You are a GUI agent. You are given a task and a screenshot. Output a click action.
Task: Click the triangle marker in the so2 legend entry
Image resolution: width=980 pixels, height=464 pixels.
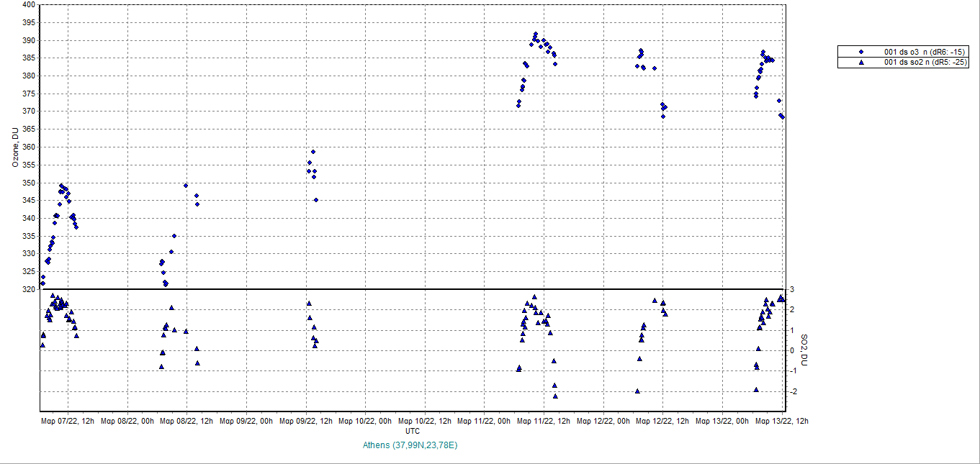point(860,62)
